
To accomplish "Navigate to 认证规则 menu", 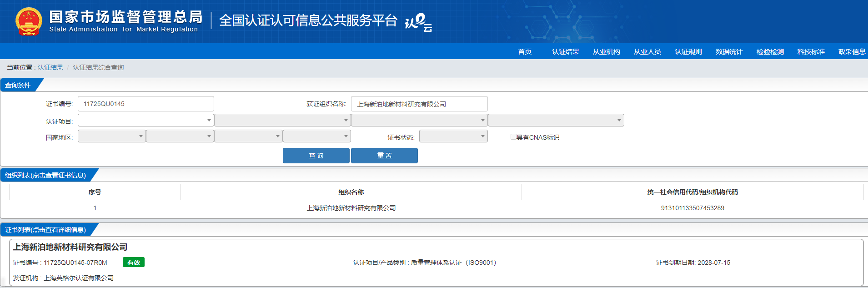I will point(688,51).
